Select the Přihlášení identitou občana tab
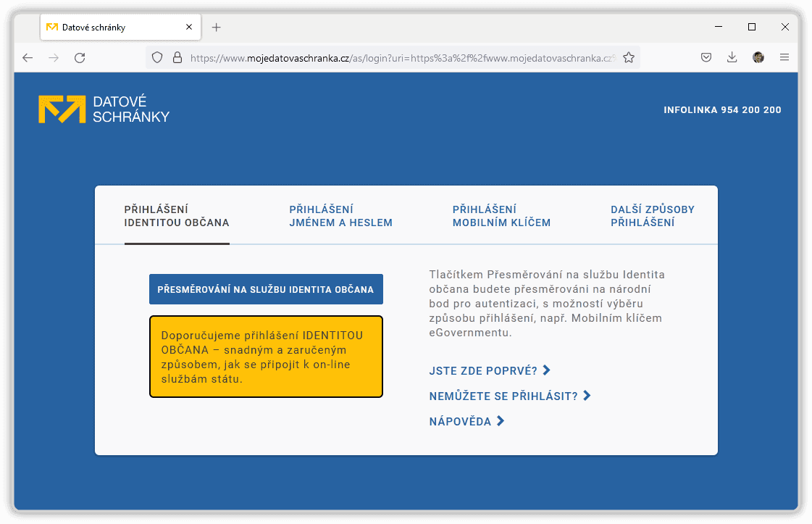812x524 pixels. tap(177, 216)
